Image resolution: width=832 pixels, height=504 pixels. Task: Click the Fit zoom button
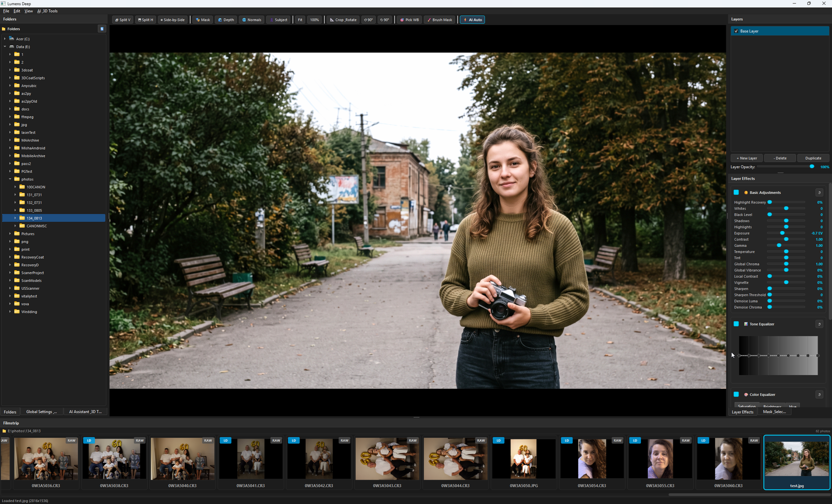pyautogui.click(x=300, y=20)
